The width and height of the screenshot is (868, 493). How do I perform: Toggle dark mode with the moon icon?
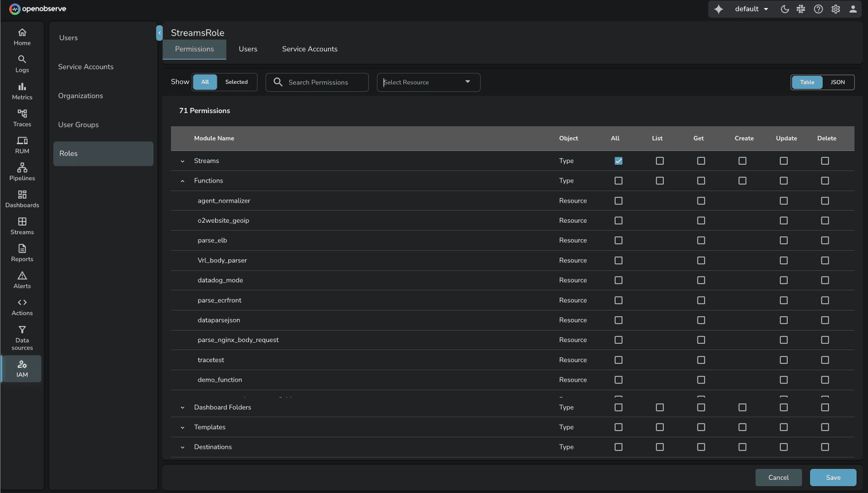coord(784,9)
